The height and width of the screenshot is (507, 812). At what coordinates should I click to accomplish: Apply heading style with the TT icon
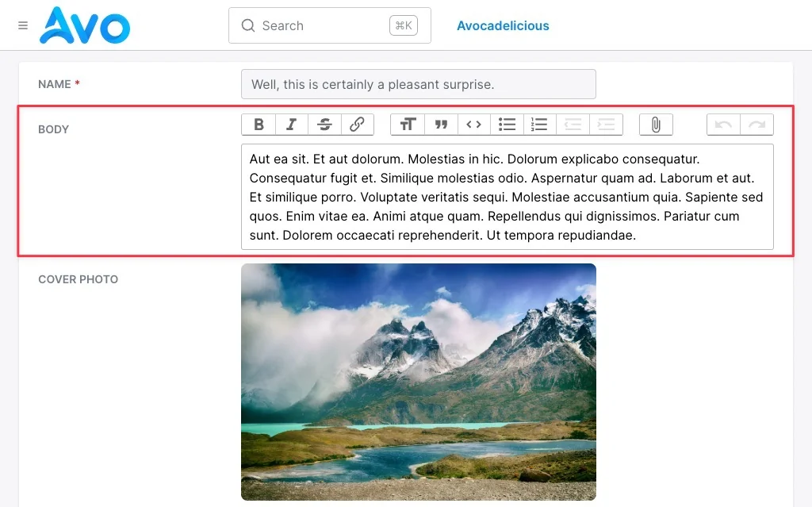408,125
